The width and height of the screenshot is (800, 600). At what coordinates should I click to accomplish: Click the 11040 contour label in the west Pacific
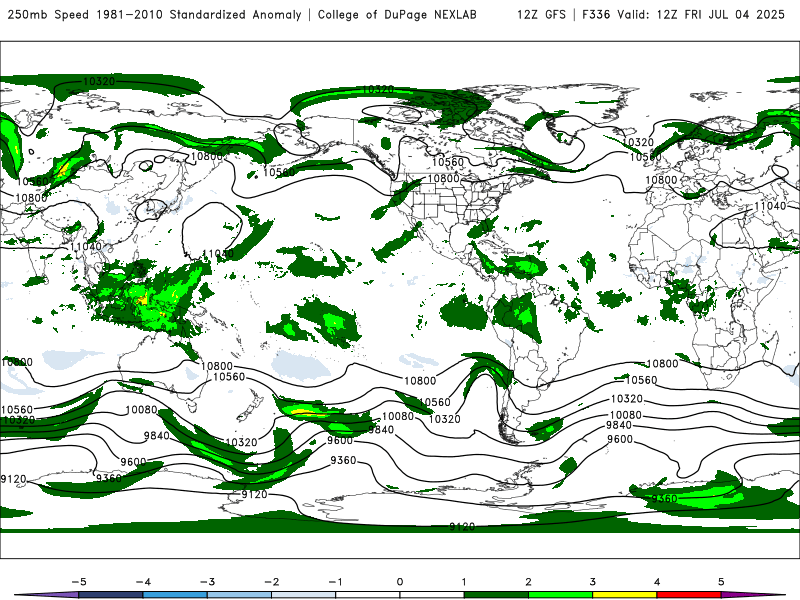[x=218, y=254]
